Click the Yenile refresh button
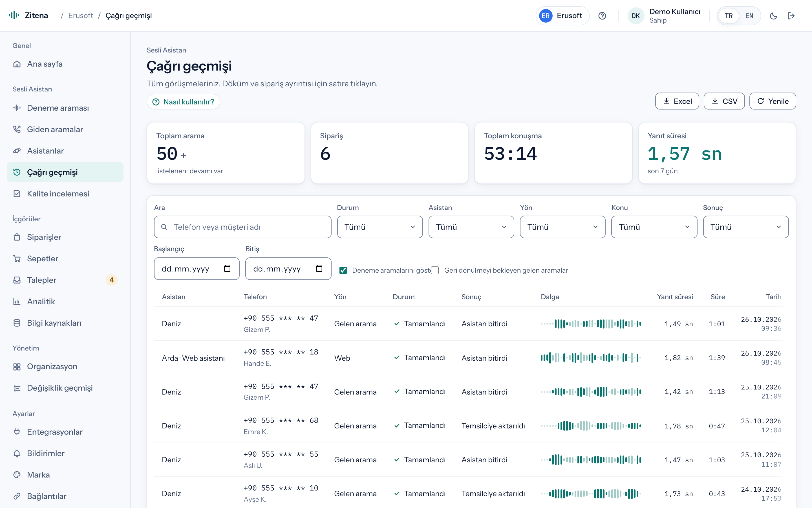Screen dimensions: 812x508 pyautogui.click(x=773, y=101)
